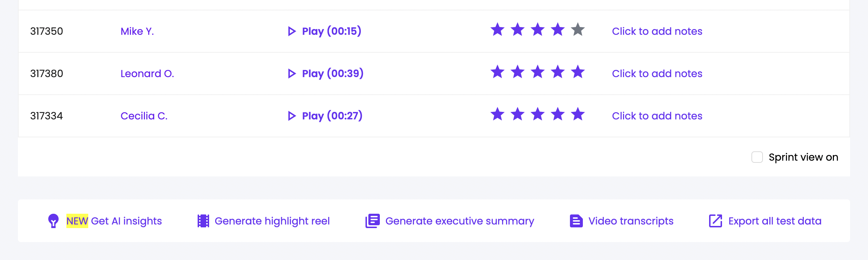The image size is (868, 260).
Task: Add notes for test 317334
Action: pyautogui.click(x=657, y=116)
